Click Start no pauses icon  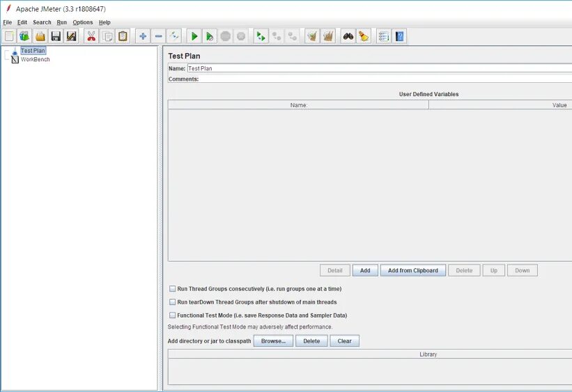[210, 36]
